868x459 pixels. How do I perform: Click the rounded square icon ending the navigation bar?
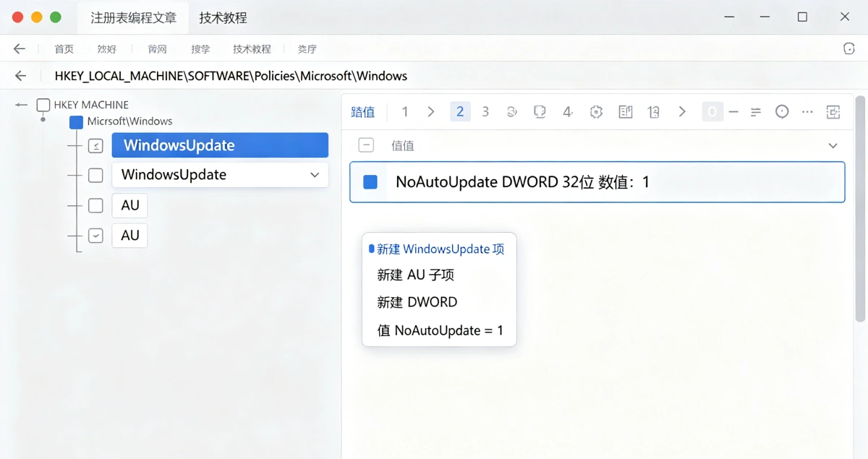pyautogui.click(x=849, y=48)
